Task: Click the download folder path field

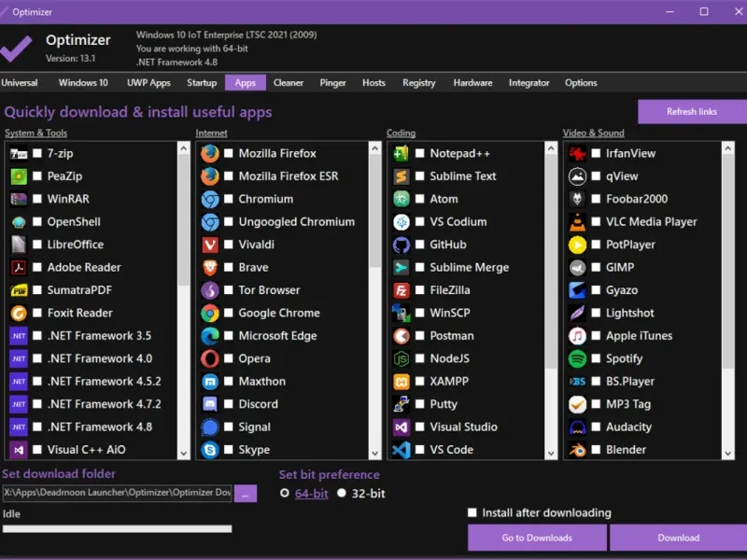Action: click(118, 493)
